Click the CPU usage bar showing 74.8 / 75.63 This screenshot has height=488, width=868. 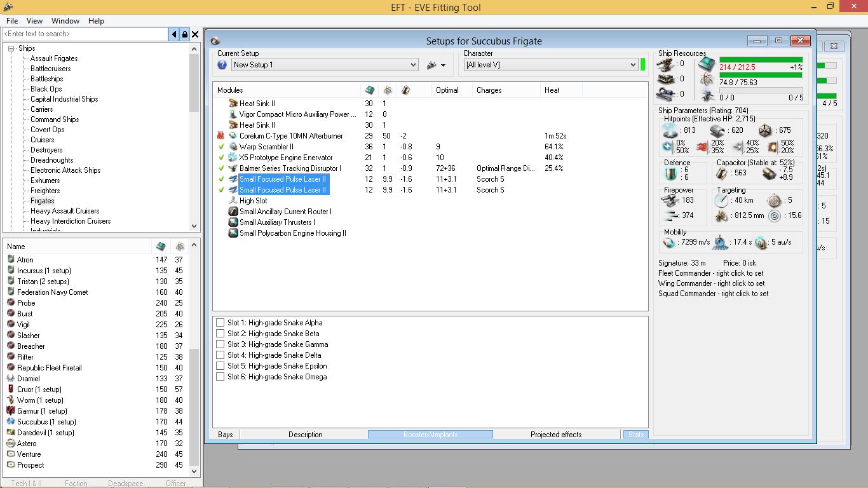tap(761, 75)
